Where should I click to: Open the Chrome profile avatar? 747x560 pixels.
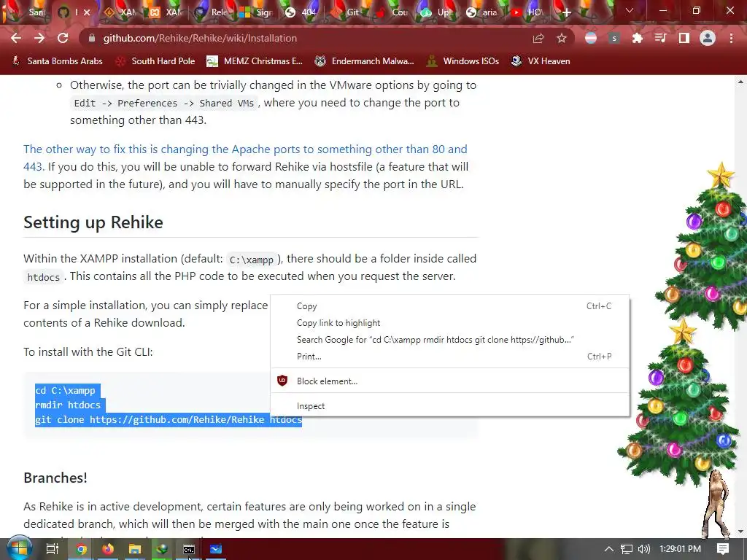coord(708,38)
